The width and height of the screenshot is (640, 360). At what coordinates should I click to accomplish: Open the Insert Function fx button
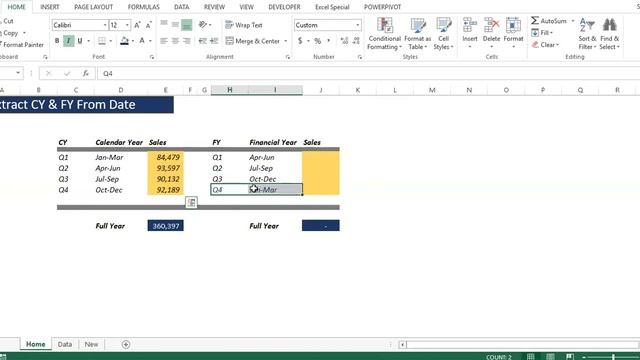pyautogui.click(x=85, y=73)
